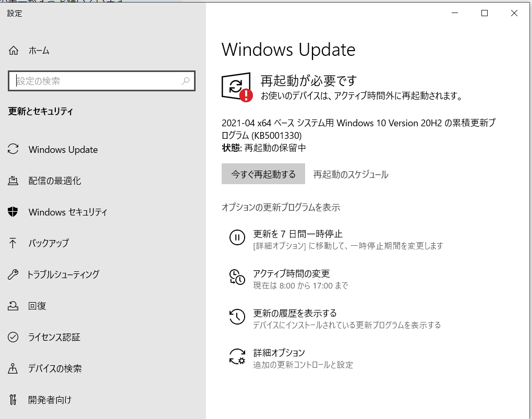Minimize the 設定 window
Image resolution: width=532 pixels, height=419 pixels.
(455, 13)
